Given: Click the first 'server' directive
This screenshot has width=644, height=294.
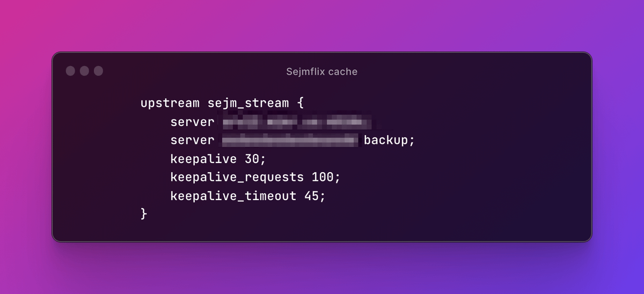Looking at the screenshot, I should pyautogui.click(x=193, y=122).
